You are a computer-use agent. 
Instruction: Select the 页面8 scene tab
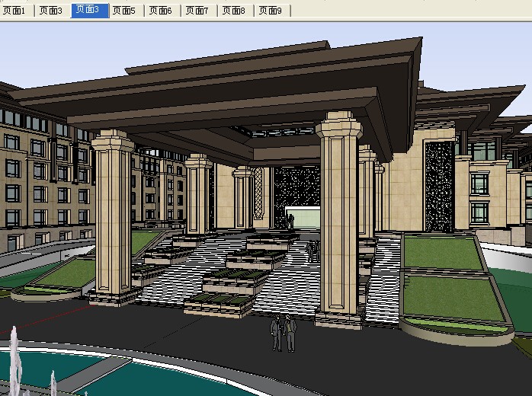point(236,11)
